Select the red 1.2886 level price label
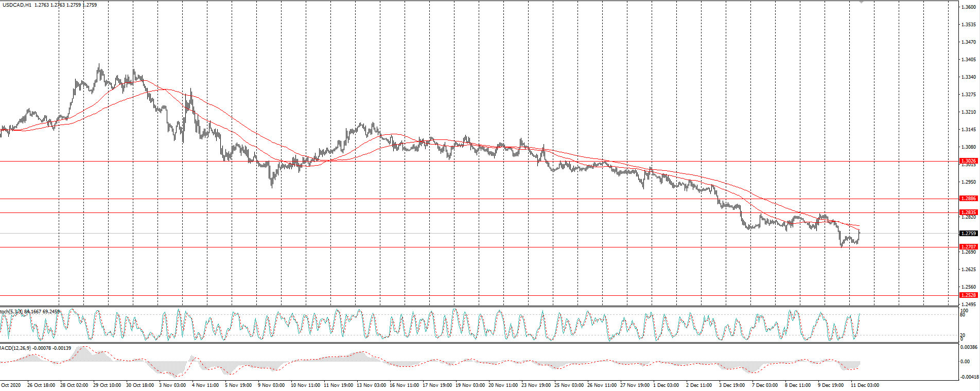980x391 pixels. tap(969, 199)
